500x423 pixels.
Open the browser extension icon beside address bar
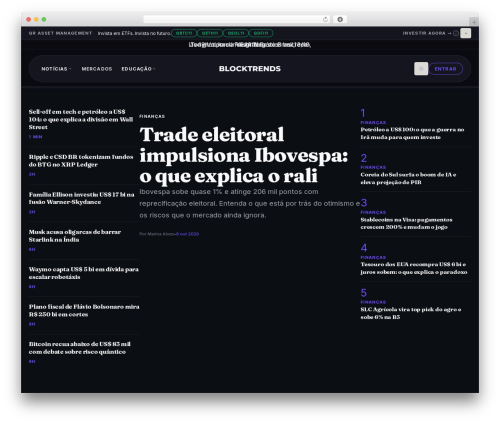tap(340, 20)
